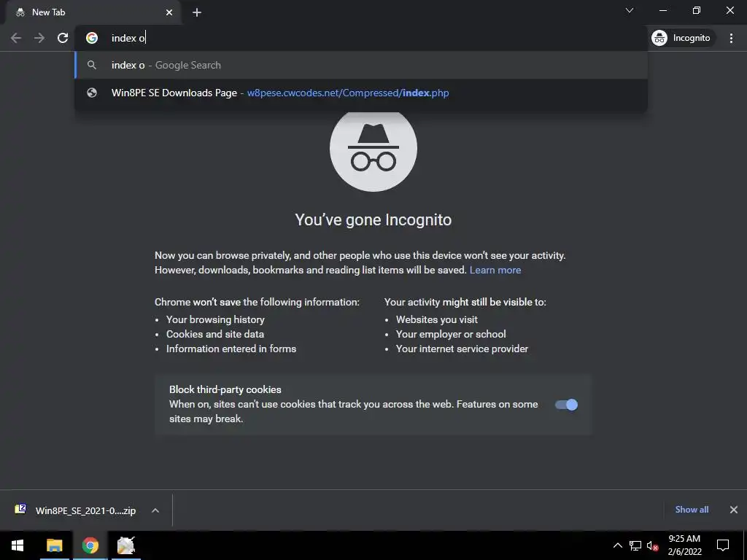This screenshot has width=747, height=560.
Task: Open Chrome's three-dot menu
Action: [x=731, y=38]
